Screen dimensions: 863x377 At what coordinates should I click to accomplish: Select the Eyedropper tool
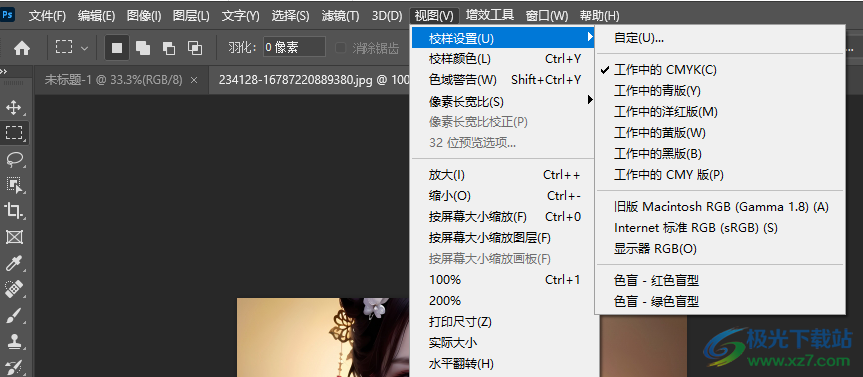(x=14, y=263)
